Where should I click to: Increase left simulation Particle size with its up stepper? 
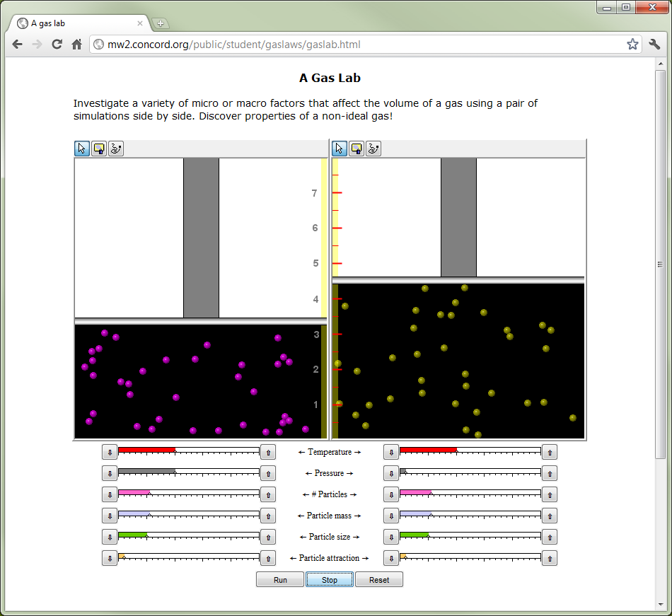(x=268, y=537)
